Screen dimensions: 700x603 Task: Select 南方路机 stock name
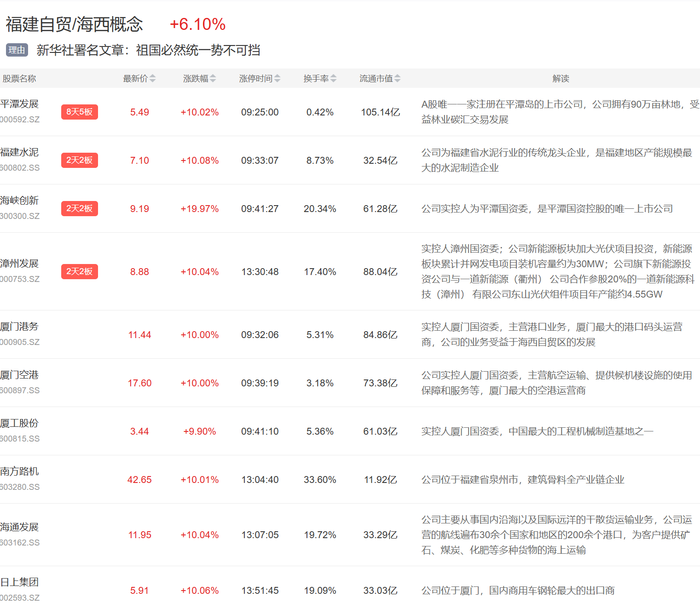coord(19,472)
